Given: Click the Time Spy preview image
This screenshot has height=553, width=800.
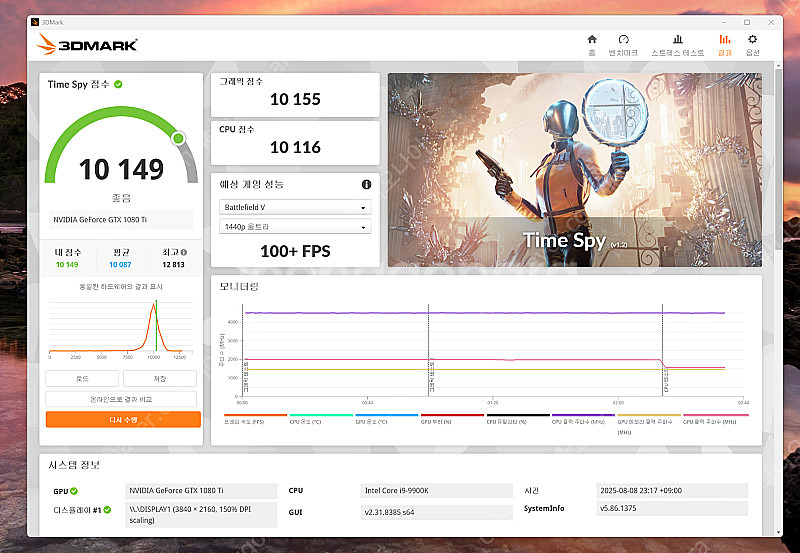Looking at the screenshot, I should click(574, 170).
